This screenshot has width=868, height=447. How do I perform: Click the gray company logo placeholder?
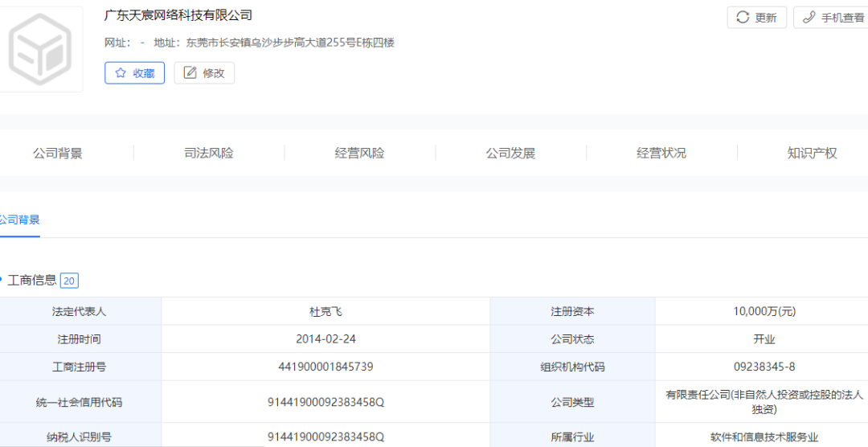40,48
